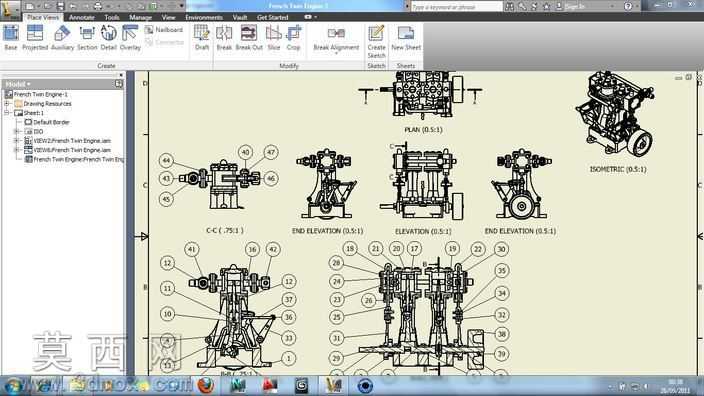Viewport: 704px width, 396px height.
Task: Save the drawing from quick access
Action: point(60,6)
